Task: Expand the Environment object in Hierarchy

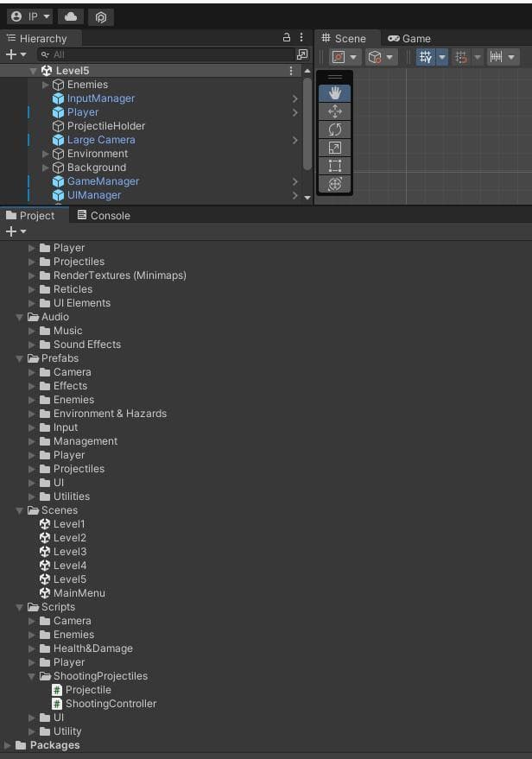Action: point(45,154)
